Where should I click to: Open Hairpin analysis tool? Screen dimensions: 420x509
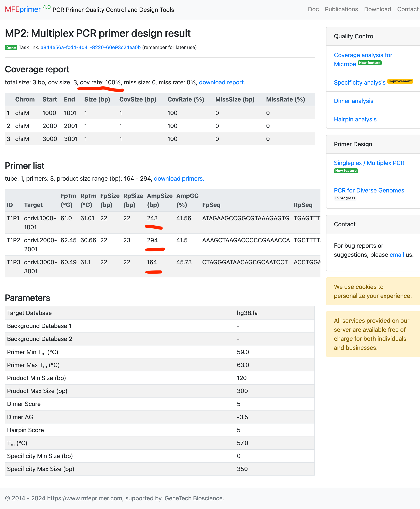point(355,119)
